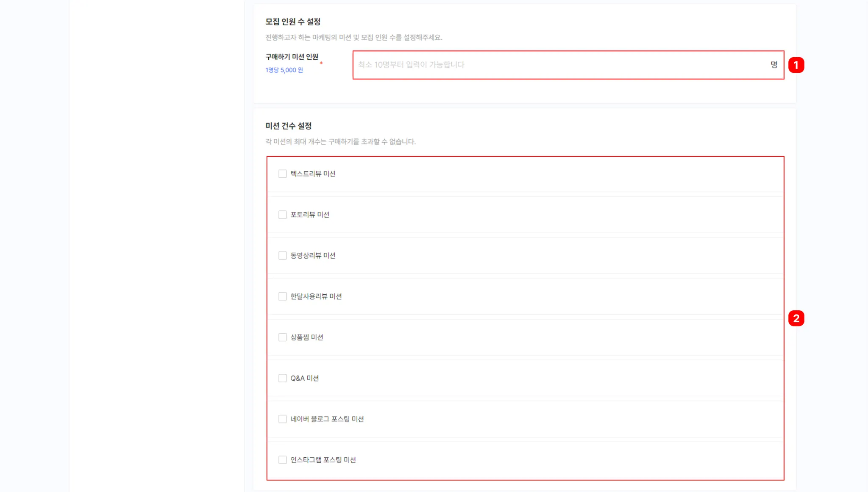The image size is (868, 492).
Task: Tick the 동영상리뷰 미션 checkbox
Action: pyautogui.click(x=282, y=255)
